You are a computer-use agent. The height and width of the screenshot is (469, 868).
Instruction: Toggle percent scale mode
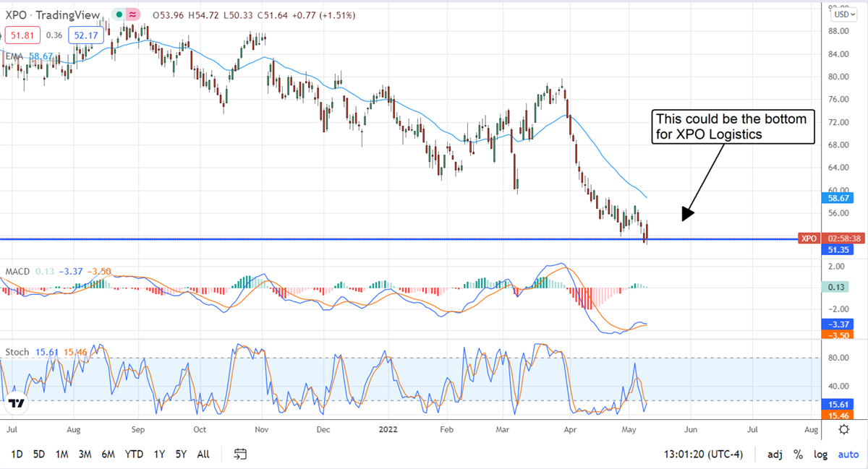point(798,454)
